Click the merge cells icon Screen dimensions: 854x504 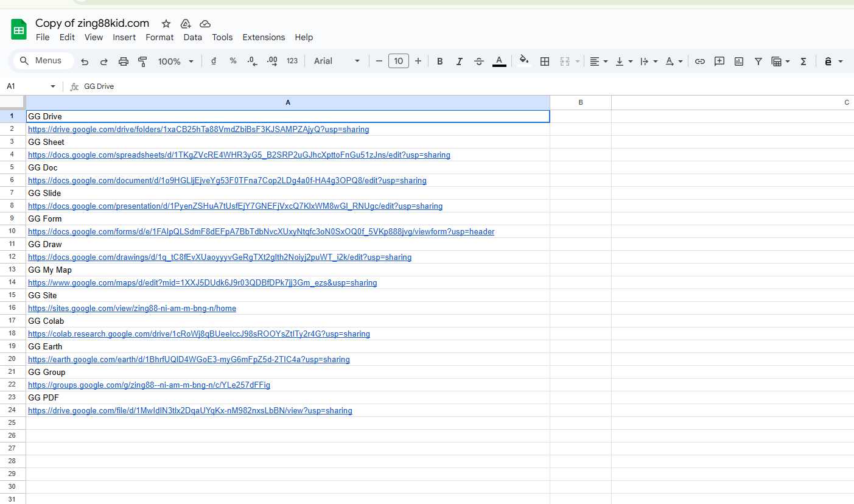(565, 61)
